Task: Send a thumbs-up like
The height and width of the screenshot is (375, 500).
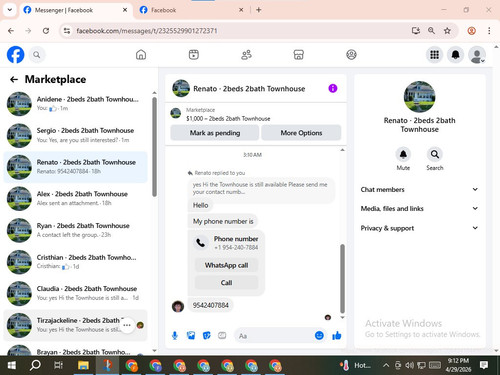Action: [337, 335]
